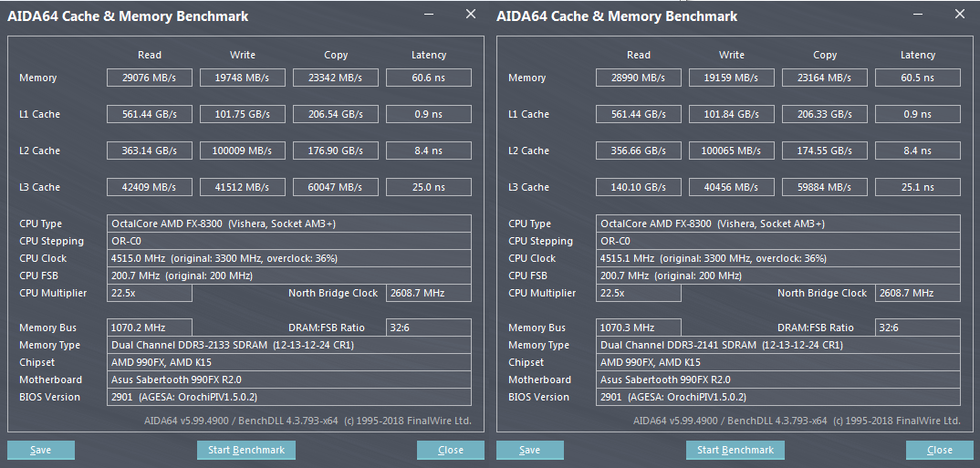Click the 174.55 GB/s L2 Cache Copy cell
The width and height of the screenshot is (980, 468).
pyautogui.click(x=824, y=151)
